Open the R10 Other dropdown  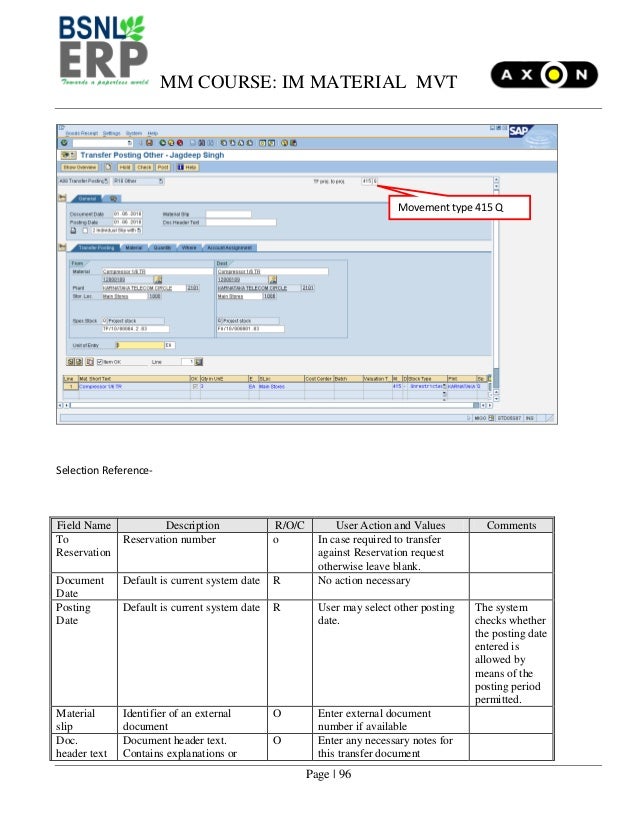[161, 181]
